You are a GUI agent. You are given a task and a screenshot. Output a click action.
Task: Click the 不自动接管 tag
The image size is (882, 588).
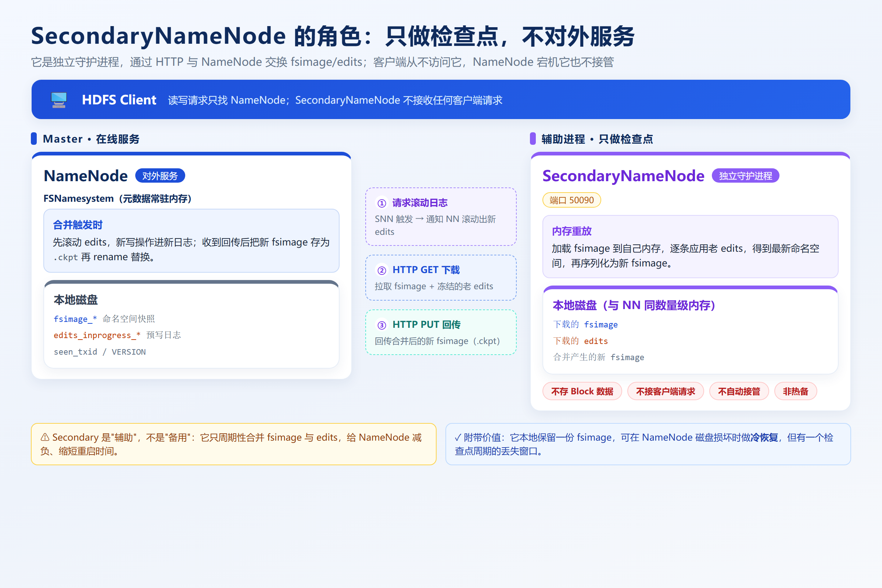pos(739,391)
